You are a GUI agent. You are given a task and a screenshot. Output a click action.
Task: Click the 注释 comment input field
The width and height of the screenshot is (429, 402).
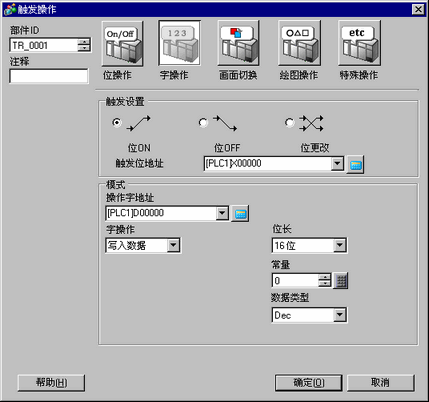click(x=49, y=76)
